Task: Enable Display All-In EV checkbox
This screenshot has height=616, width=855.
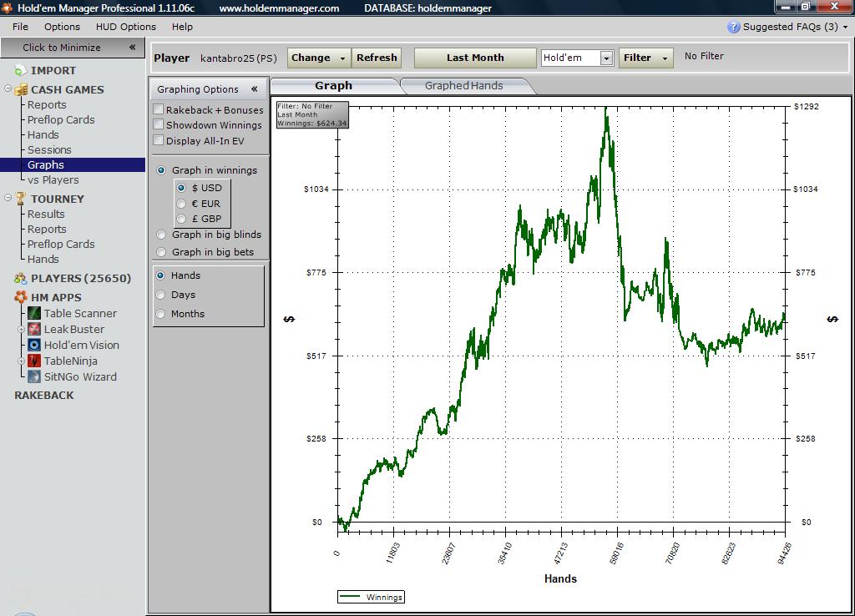Action: tap(158, 140)
